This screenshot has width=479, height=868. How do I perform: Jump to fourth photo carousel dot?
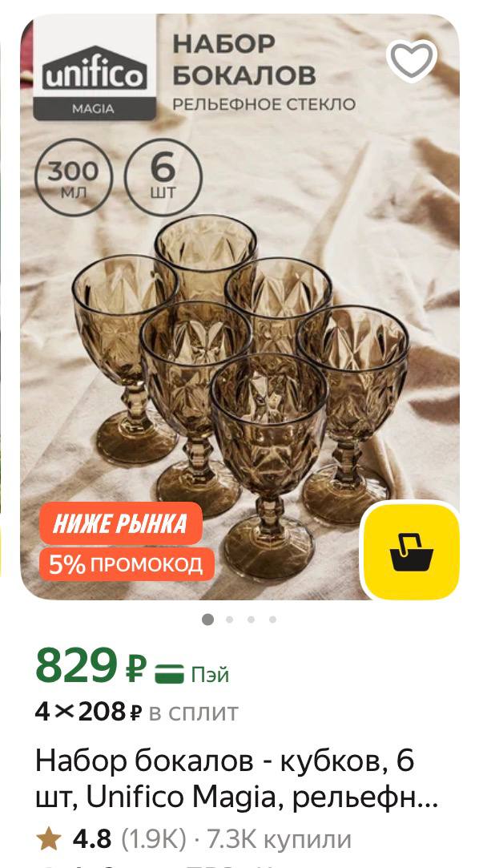[x=272, y=620]
